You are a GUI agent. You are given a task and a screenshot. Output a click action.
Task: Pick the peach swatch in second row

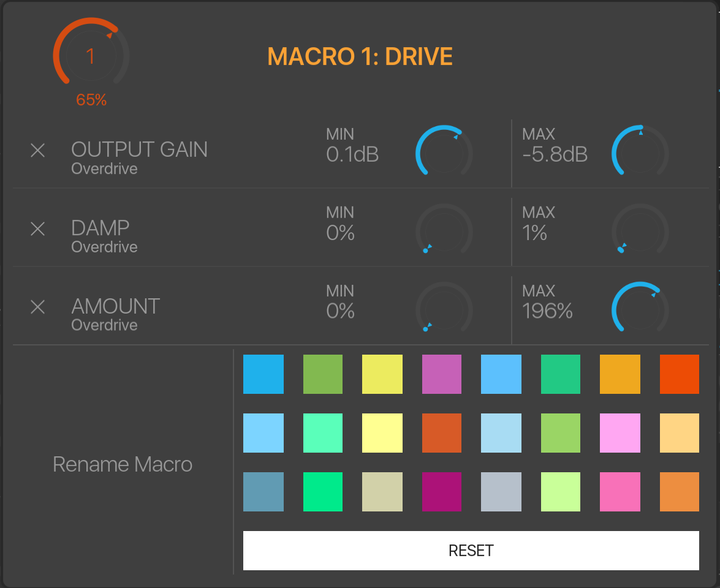coord(680,433)
